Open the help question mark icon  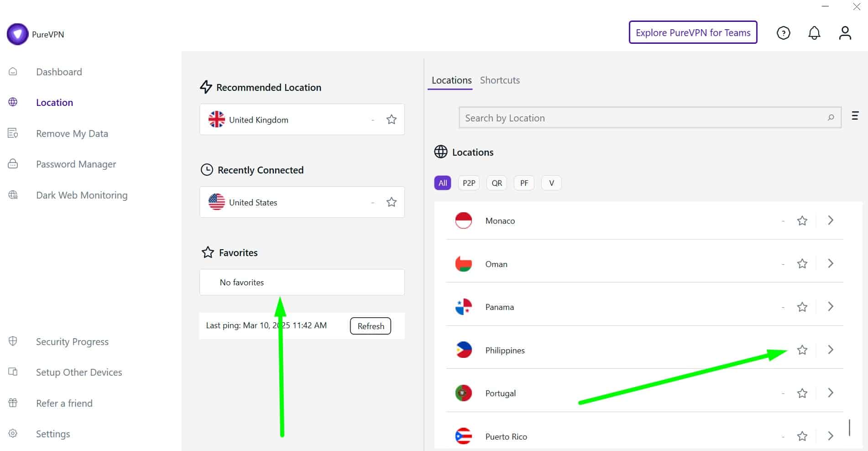783,33
